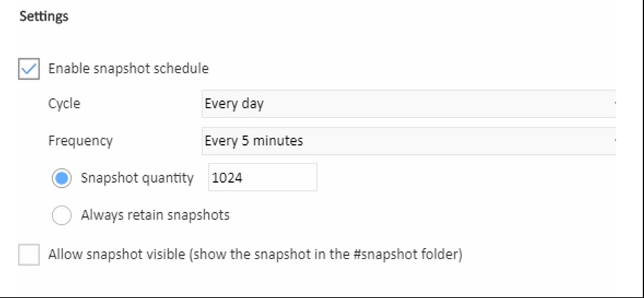The height and width of the screenshot is (298, 644).
Task: Click the "Every day" value text
Action: click(x=234, y=104)
